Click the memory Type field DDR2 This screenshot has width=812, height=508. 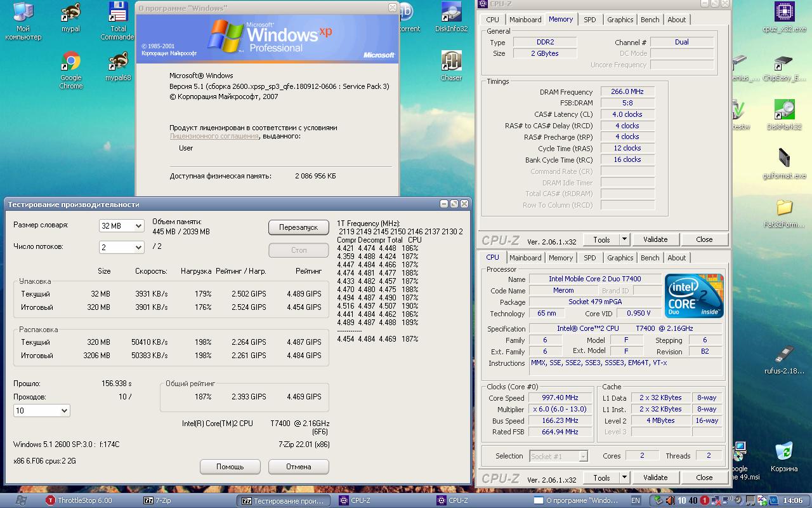pyautogui.click(x=545, y=42)
